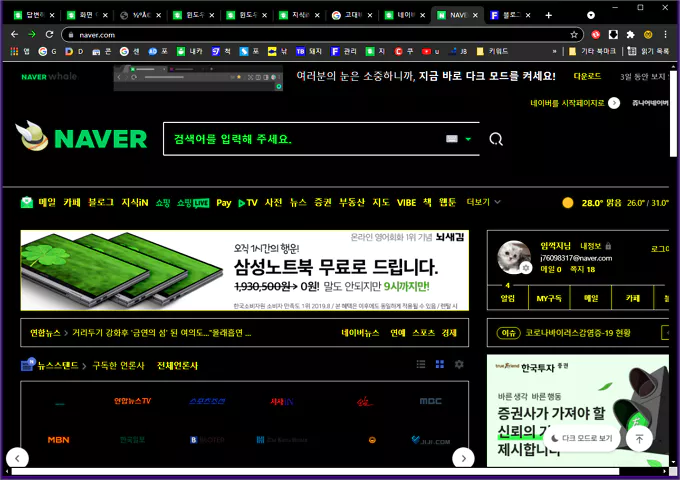
Task: Open the newsstand settings gear
Action: click(459, 364)
